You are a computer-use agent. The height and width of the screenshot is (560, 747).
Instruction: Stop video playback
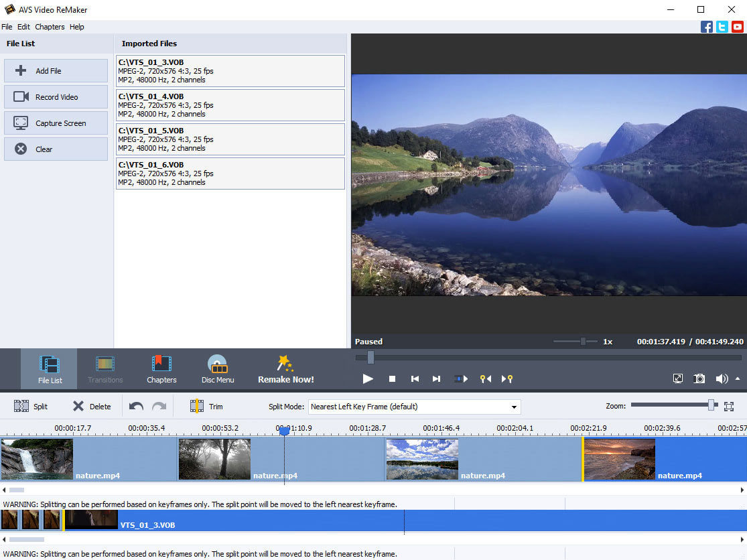392,378
